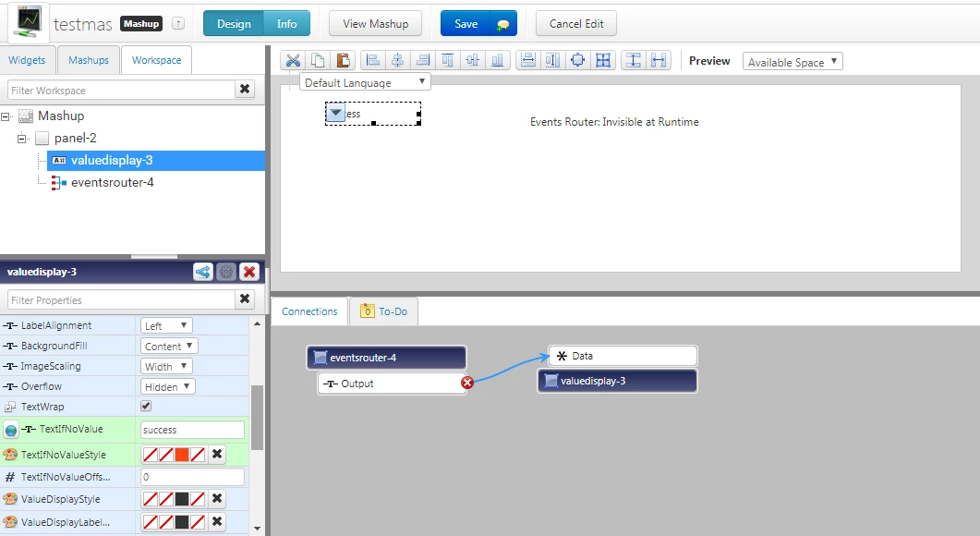Image resolution: width=980 pixels, height=536 pixels.
Task: Click the dropdown arrow on canvas widget
Action: 335,113
